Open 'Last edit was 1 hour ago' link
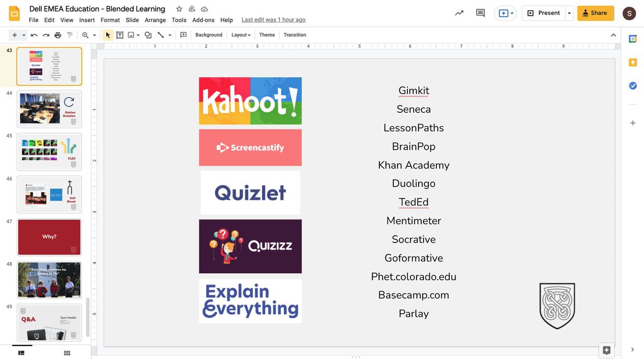644x359 pixels. click(273, 20)
